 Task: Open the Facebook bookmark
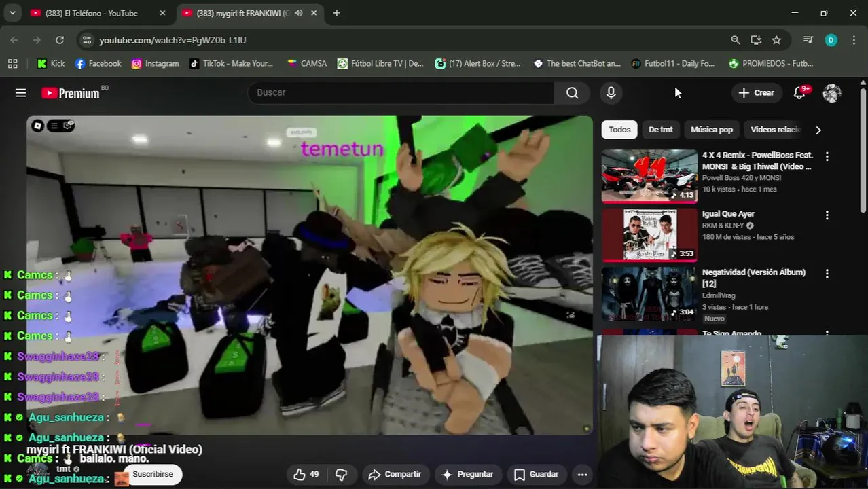coord(98,63)
